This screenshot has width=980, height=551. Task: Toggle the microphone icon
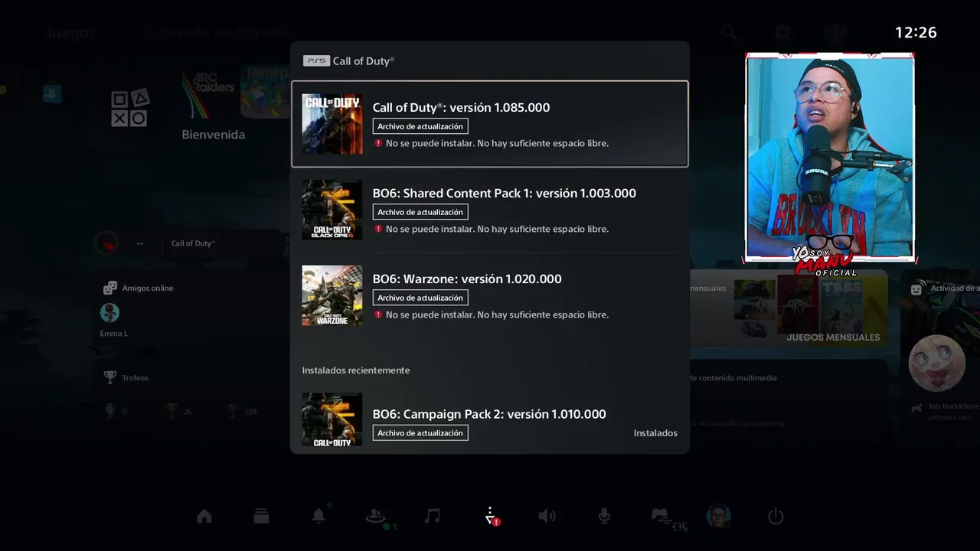(x=604, y=517)
